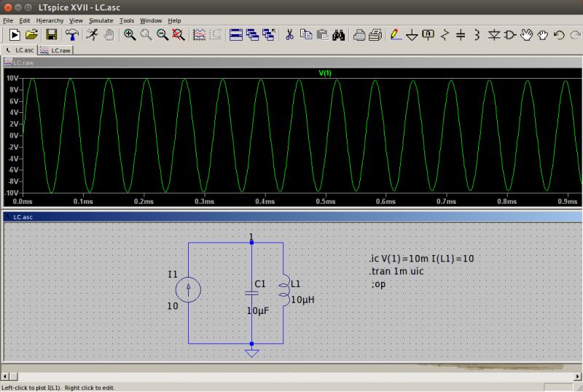Click the Pan magnifier icon
The width and height of the screenshot is (583, 392).
click(x=146, y=35)
